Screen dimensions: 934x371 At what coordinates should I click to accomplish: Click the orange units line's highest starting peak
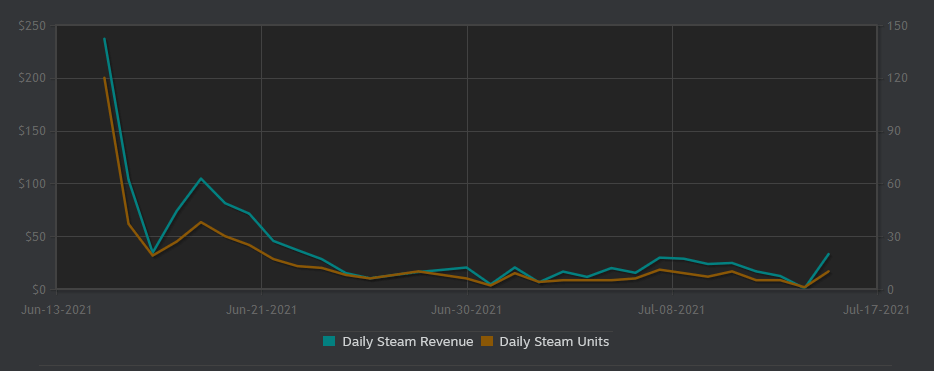pyautogui.click(x=104, y=77)
